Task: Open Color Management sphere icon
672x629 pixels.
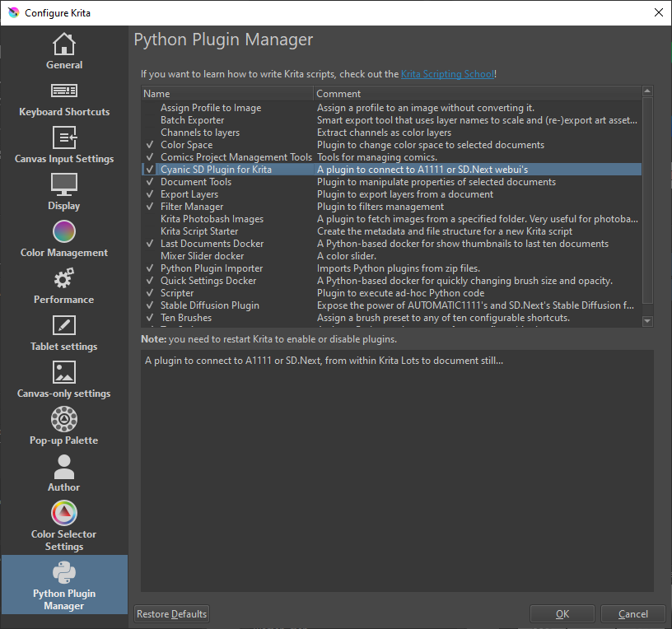Action: (64, 231)
